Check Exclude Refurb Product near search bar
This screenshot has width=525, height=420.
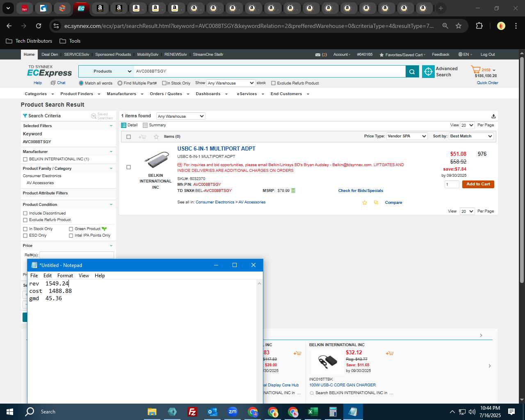click(x=273, y=83)
